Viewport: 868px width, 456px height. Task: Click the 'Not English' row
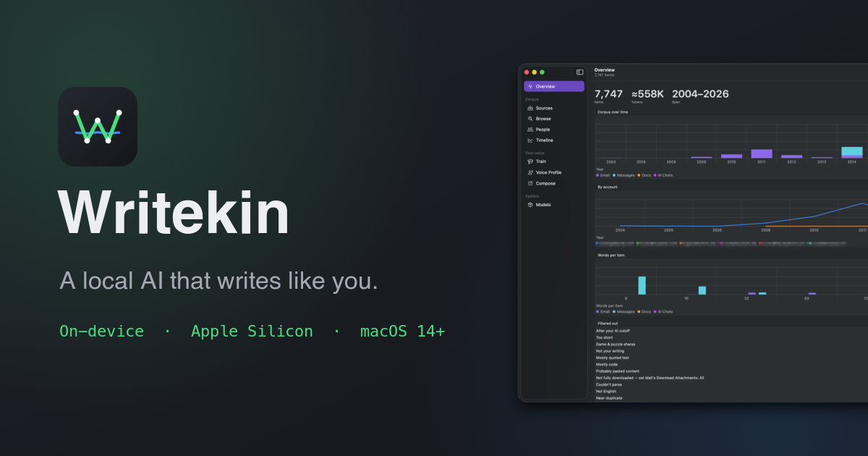tap(606, 392)
